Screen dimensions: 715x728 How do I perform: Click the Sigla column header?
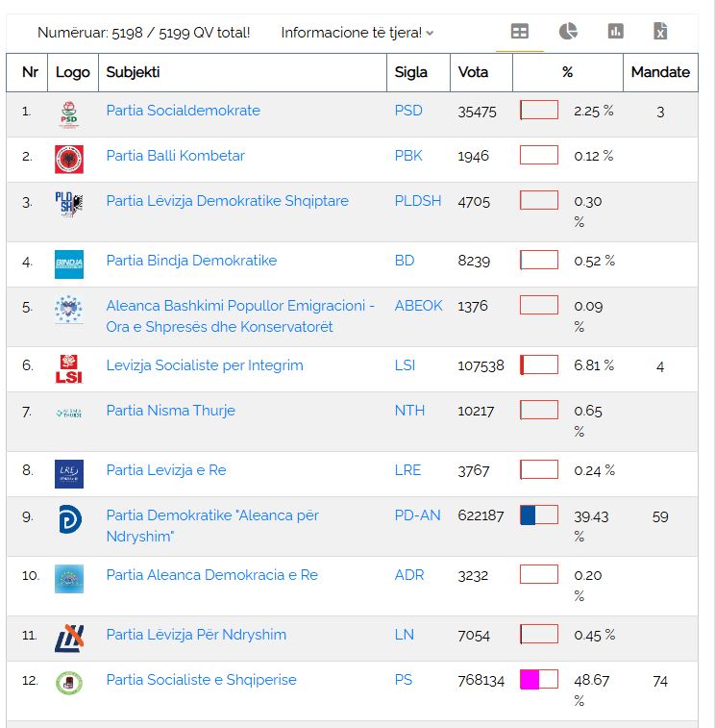[418, 72]
